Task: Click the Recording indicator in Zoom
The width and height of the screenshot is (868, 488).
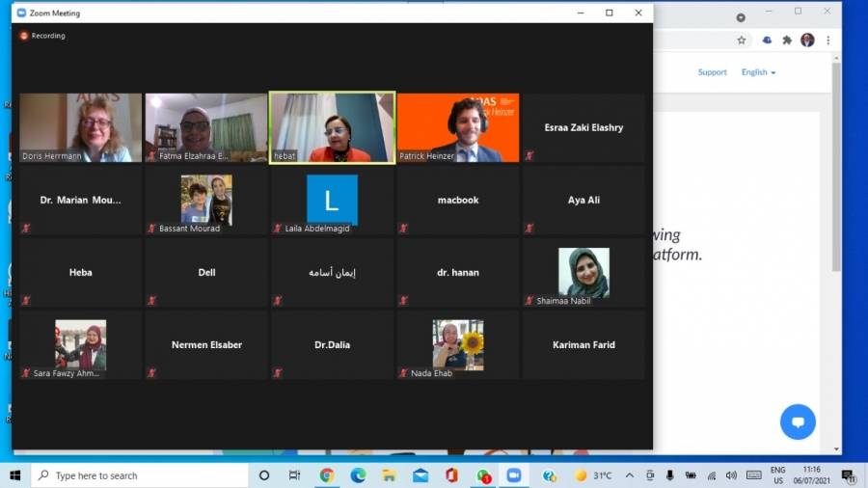Action: 42,36
